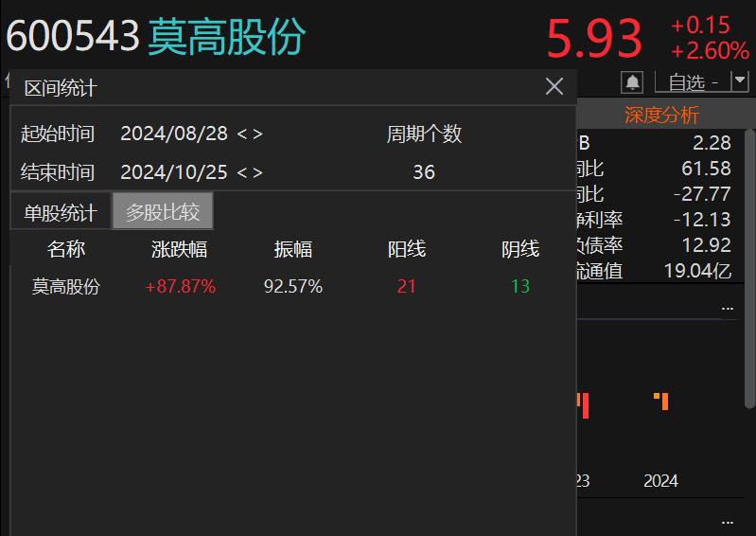The image size is (756, 536).
Task: Click the 阳线 count 21
Action: pyautogui.click(x=407, y=287)
